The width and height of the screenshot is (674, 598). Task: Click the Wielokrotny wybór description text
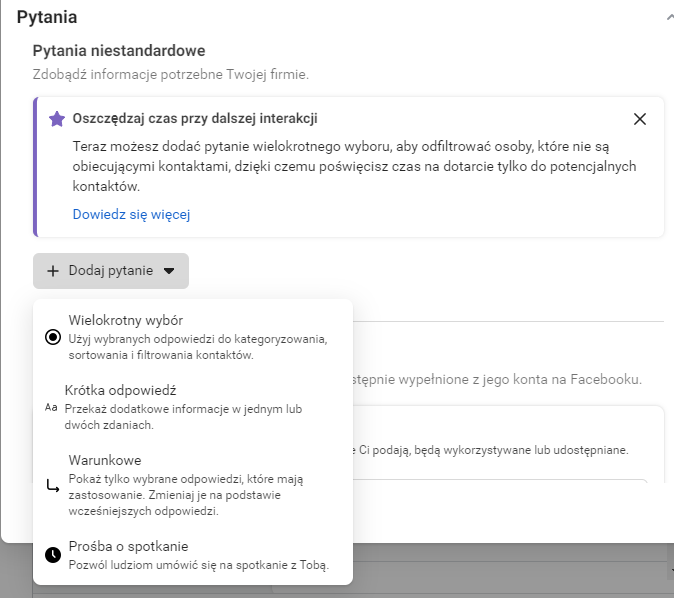pos(198,346)
